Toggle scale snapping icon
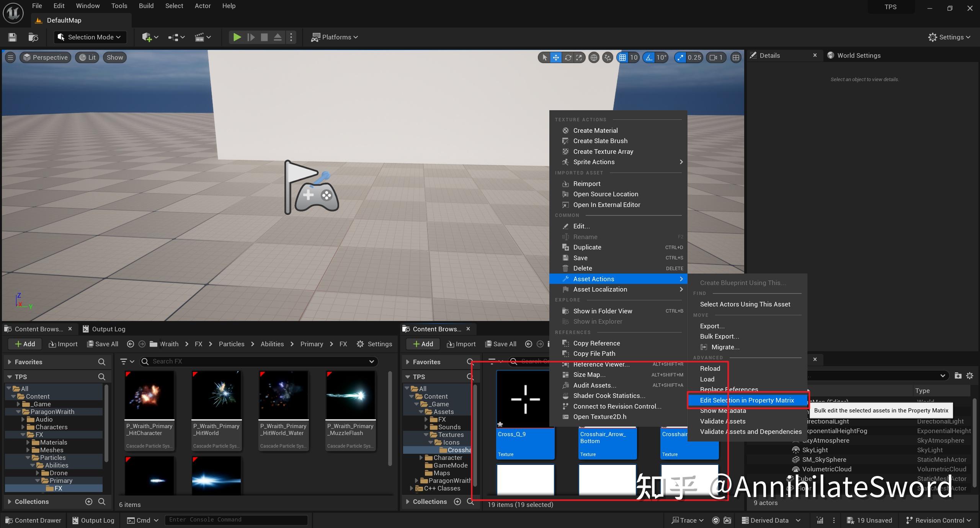Viewport: 980px width, 528px height. tap(680, 57)
